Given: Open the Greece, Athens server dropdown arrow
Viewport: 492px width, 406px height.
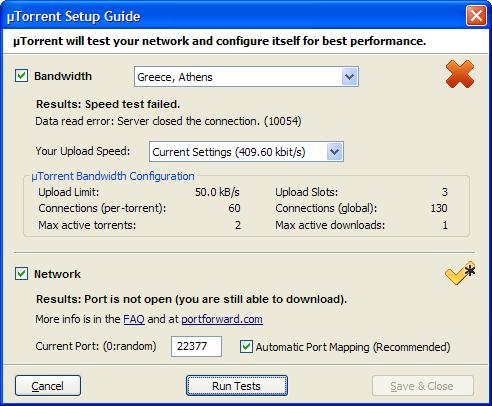Looking at the screenshot, I should coord(349,77).
